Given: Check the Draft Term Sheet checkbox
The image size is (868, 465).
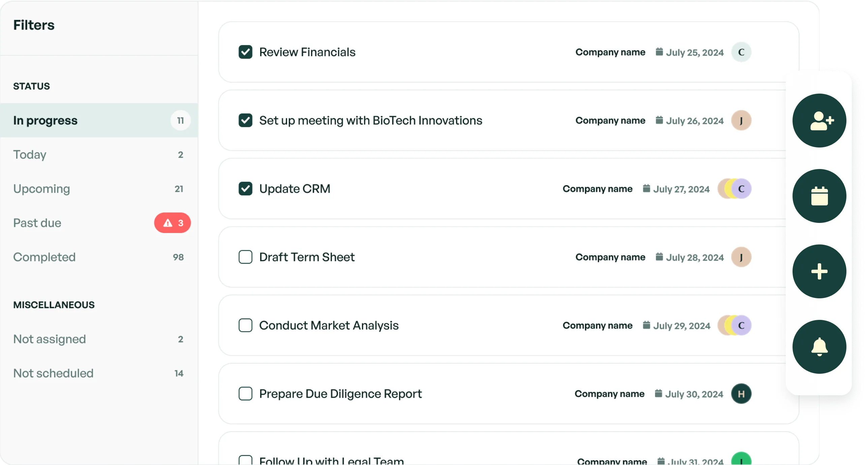Looking at the screenshot, I should point(245,257).
